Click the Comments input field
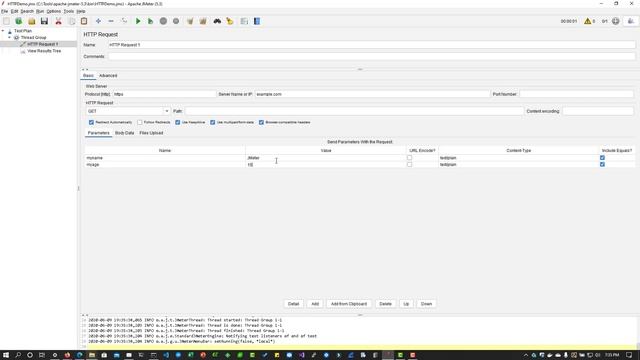This screenshot has width=640, height=360. click(372, 57)
